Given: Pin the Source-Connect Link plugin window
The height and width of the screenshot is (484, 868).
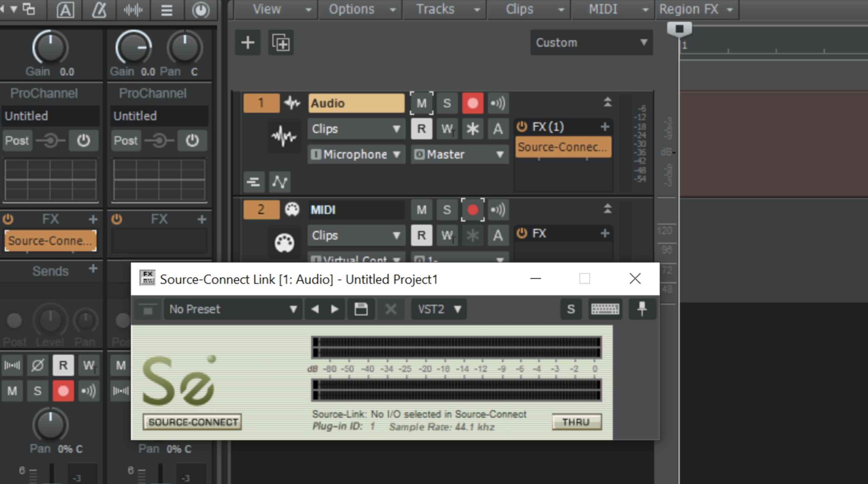Looking at the screenshot, I should (x=642, y=309).
